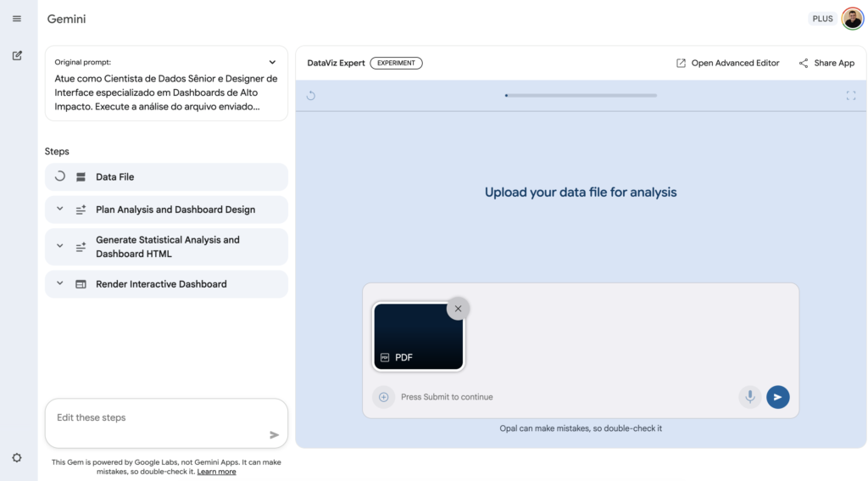Click the new chat compose icon
The height and width of the screenshot is (481, 868).
coord(17,56)
